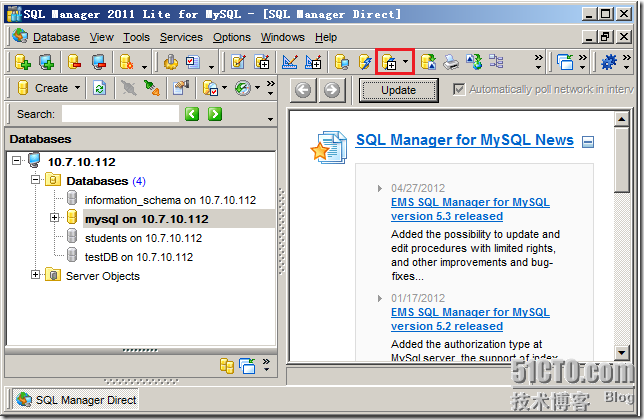
Task: Click the Drop Database icon with red minus
Action: click(x=75, y=62)
